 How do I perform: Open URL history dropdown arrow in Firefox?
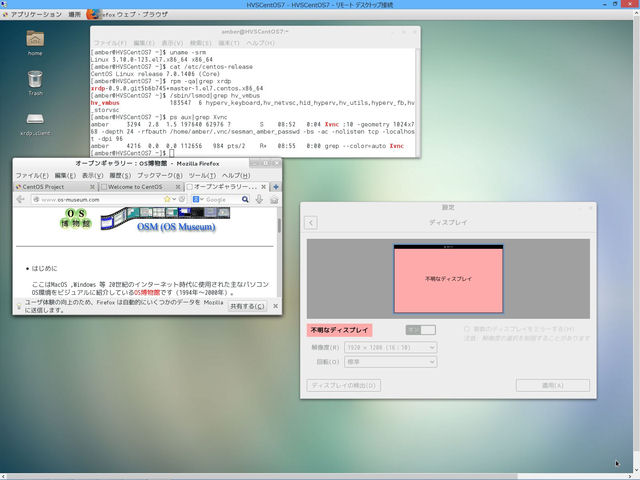click(x=174, y=199)
